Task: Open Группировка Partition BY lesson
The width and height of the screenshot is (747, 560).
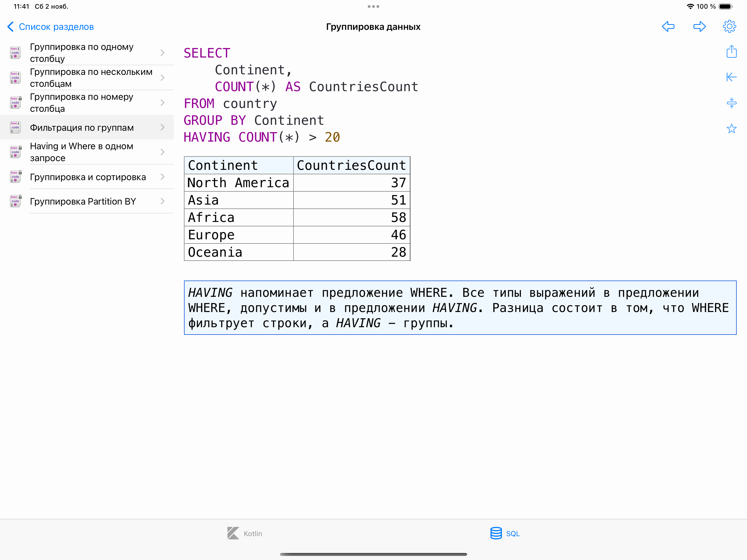Action: pyautogui.click(x=87, y=201)
